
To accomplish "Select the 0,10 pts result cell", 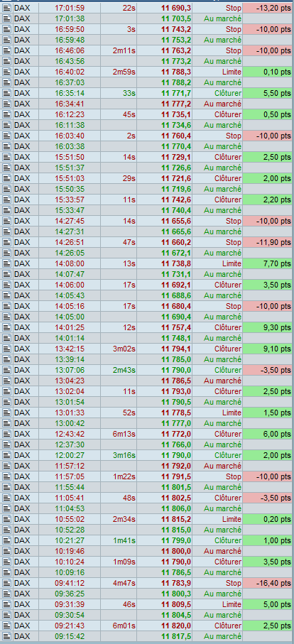I will [267, 72].
